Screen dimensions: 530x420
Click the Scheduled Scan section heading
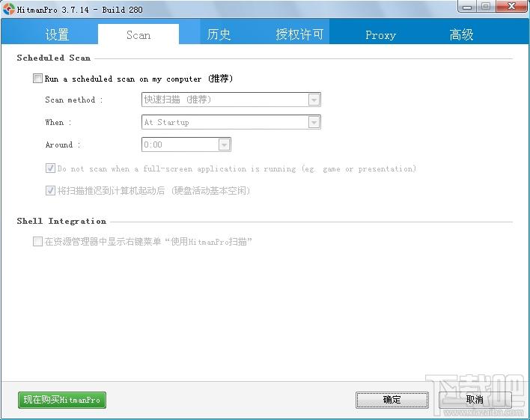pos(54,58)
